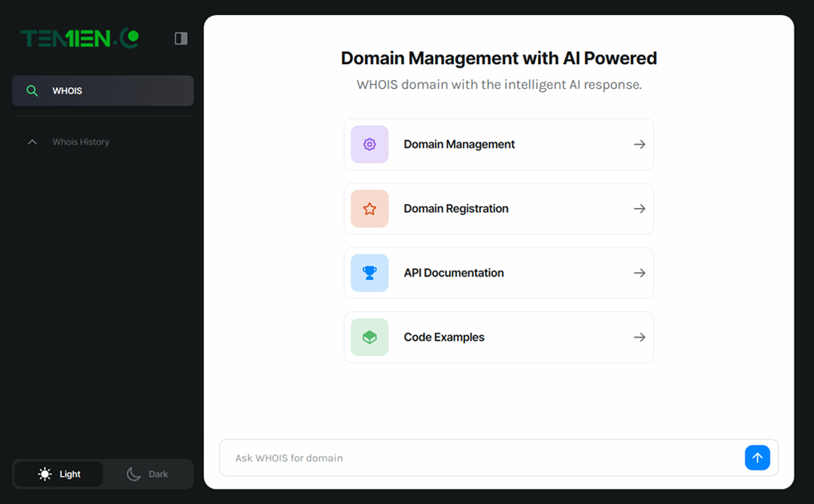Open arrow next to Domain Management
This screenshot has width=814, height=504.
click(639, 145)
